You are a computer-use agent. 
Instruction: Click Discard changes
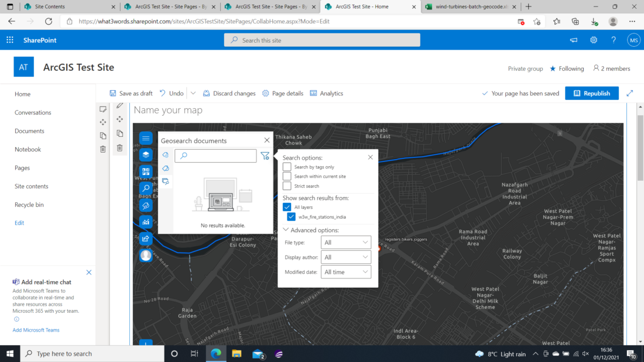click(x=229, y=94)
